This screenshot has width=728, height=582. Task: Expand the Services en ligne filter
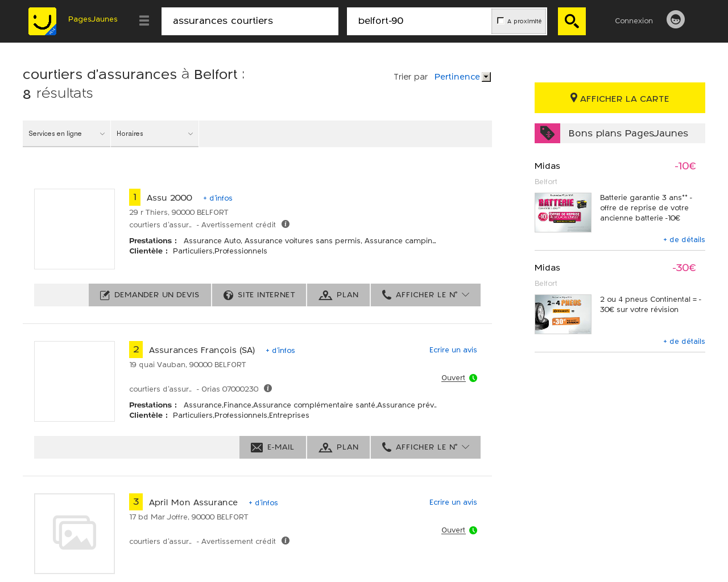pyautogui.click(x=67, y=134)
